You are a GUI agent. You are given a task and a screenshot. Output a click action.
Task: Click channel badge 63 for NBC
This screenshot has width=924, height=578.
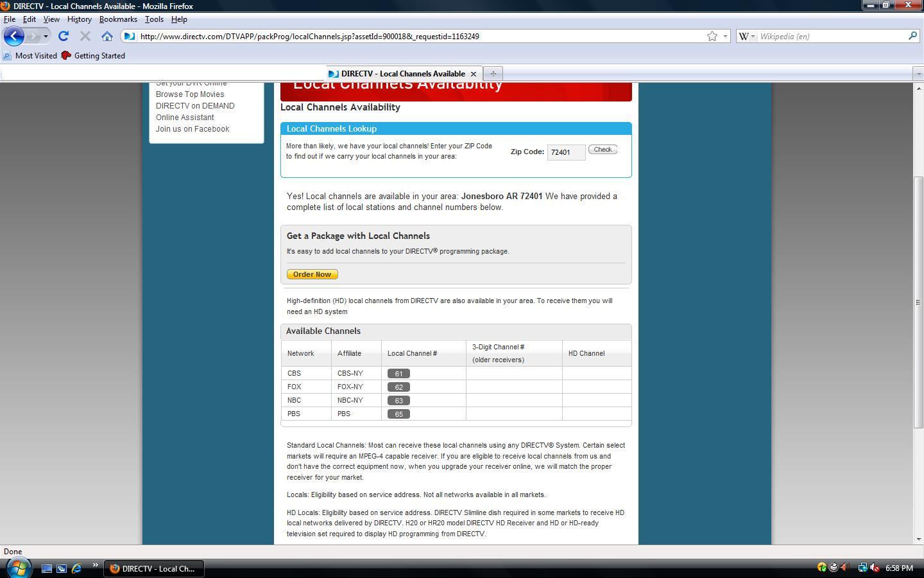tap(398, 401)
